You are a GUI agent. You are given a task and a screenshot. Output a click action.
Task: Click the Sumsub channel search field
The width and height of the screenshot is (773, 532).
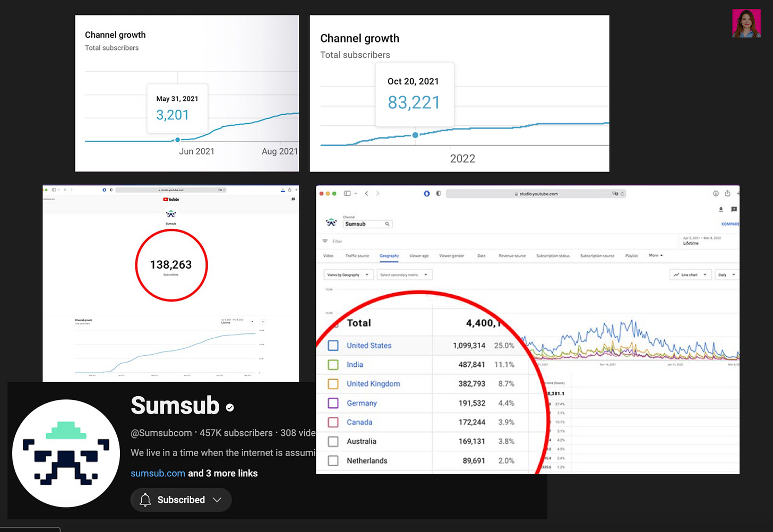368,224
